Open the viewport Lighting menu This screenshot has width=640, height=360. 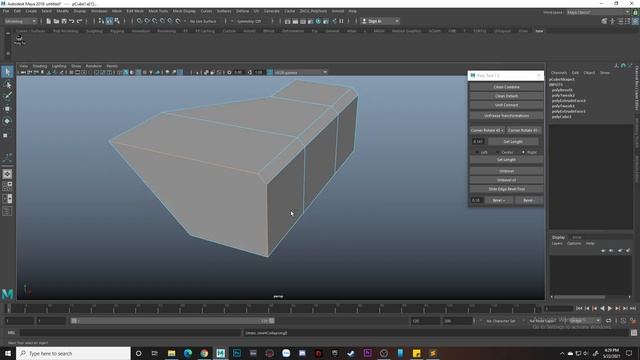[x=59, y=66]
